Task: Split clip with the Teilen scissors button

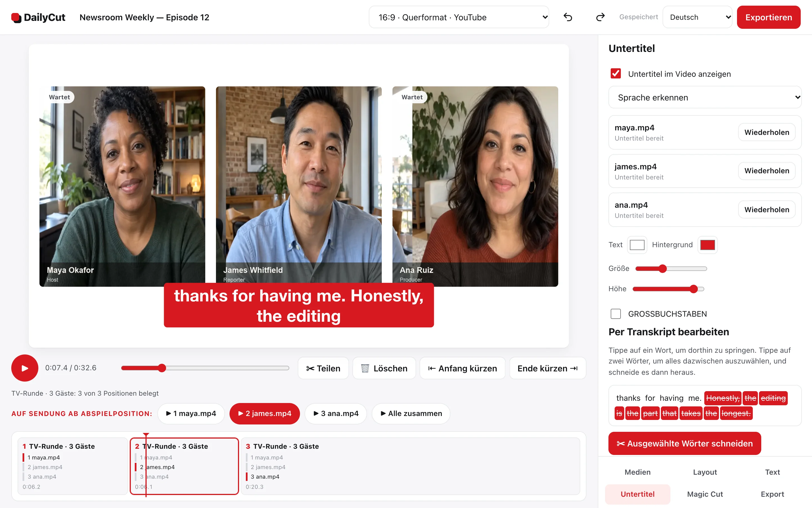Action: tap(323, 368)
